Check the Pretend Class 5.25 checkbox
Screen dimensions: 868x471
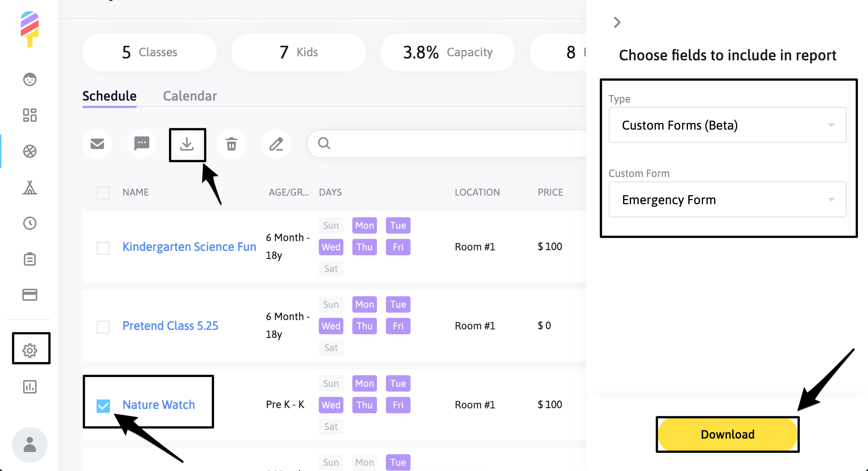[x=103, y=327]
